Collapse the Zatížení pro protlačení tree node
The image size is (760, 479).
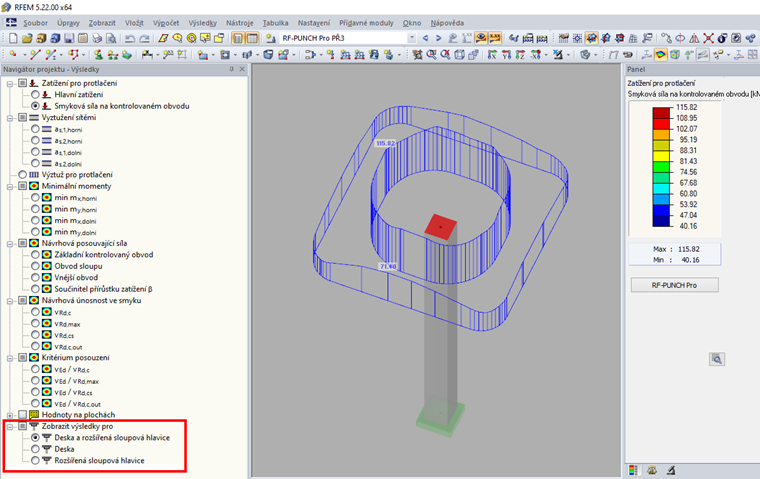point(10,83)
